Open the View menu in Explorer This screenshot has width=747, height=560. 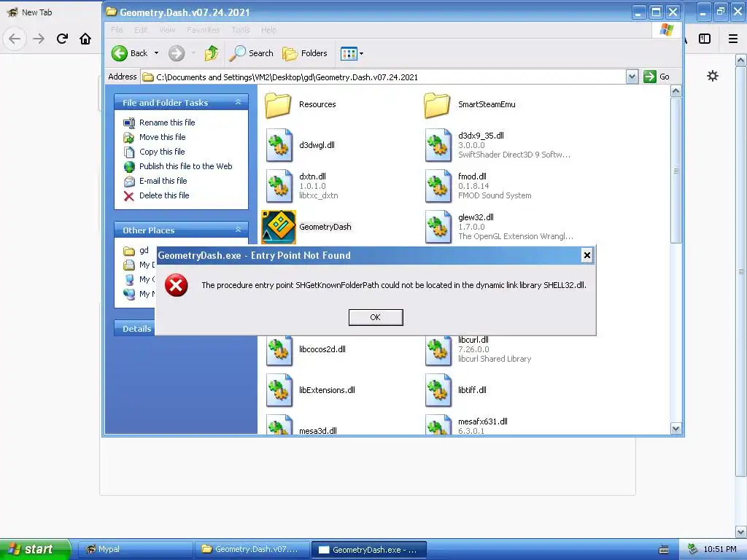pos(167,29)
